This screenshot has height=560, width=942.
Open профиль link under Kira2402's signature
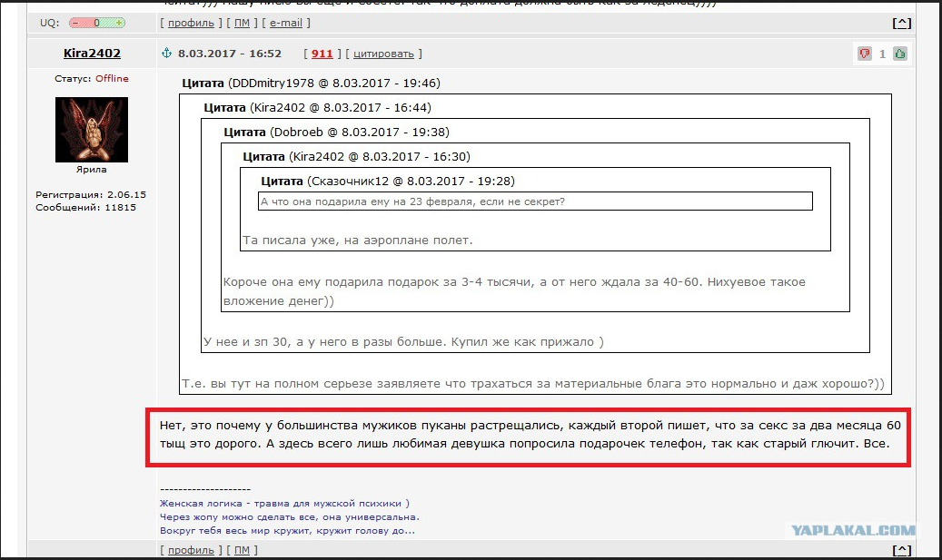click(x=191, y=550)
